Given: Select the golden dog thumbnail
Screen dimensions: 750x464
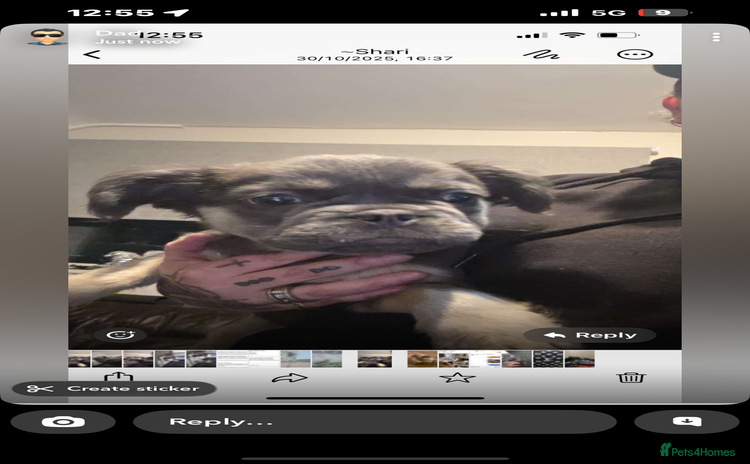Looking at the screenshot, I should click(422, 359).
